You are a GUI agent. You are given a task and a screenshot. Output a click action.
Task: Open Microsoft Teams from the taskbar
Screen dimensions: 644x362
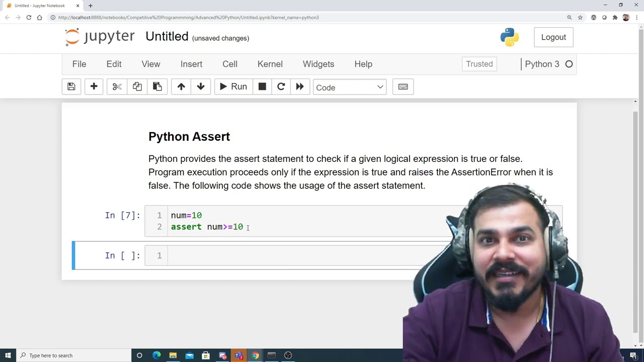pyautogui.click(x=239, y=355)
